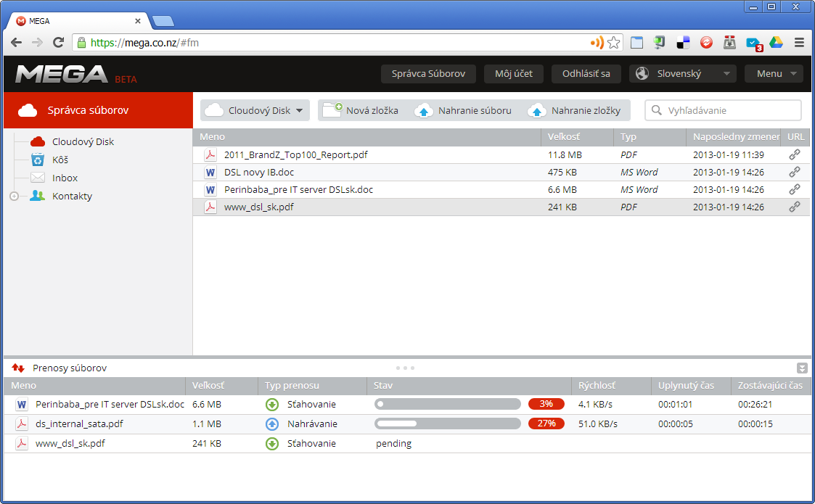The height and width of the screenshot is (504, 815).
Task: Click download icon for Perinbaba transfer
Action: click(x=272, y=404)
